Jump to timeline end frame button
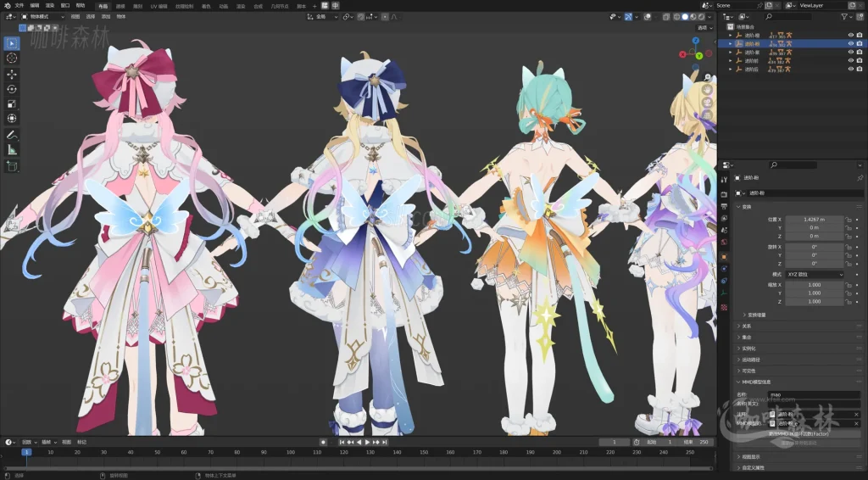 (384, 443)
